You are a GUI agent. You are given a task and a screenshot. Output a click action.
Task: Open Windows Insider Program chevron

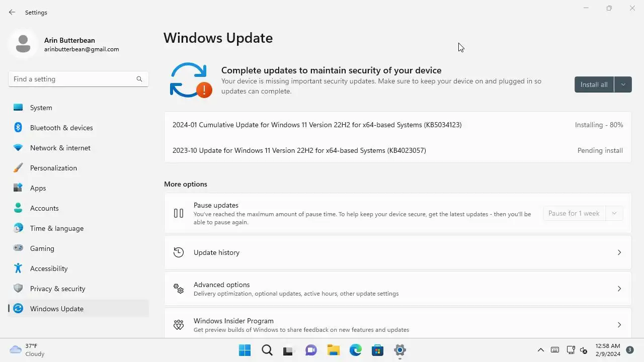click(x=619, y=325)
